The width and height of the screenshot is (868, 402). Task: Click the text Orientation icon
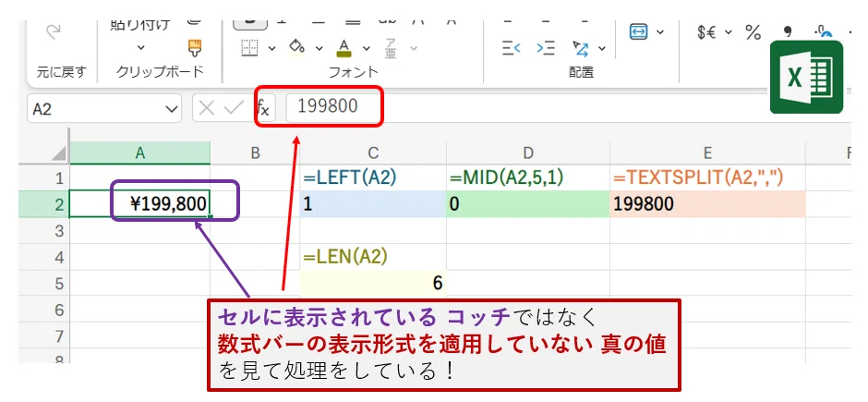[x=581, y=48]
